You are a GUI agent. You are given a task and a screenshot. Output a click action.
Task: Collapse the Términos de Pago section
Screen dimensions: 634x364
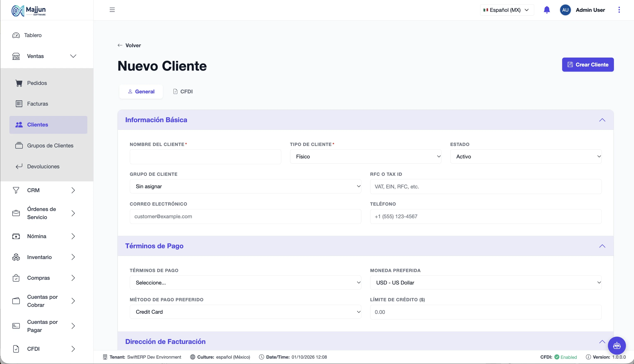tap(602, 246)
